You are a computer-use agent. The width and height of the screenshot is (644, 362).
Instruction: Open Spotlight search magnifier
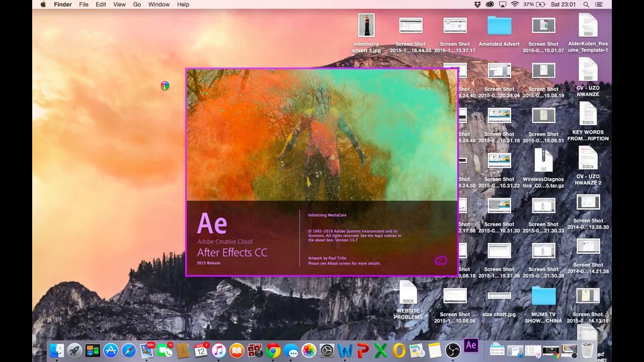point(586,5)
